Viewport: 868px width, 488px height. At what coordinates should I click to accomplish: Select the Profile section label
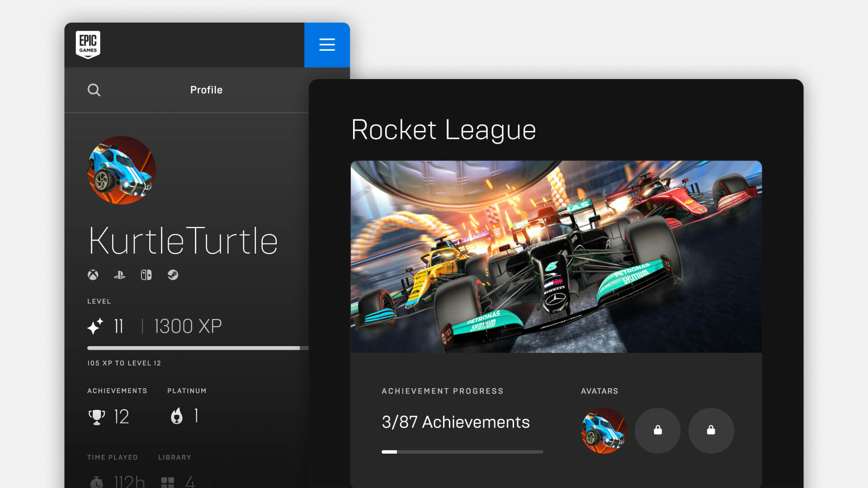click(206, 89)
